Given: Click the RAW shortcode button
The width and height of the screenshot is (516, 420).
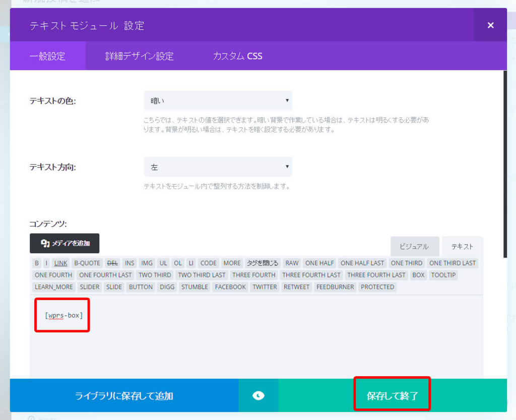Looking at the screenshot, I should [292, 263].
